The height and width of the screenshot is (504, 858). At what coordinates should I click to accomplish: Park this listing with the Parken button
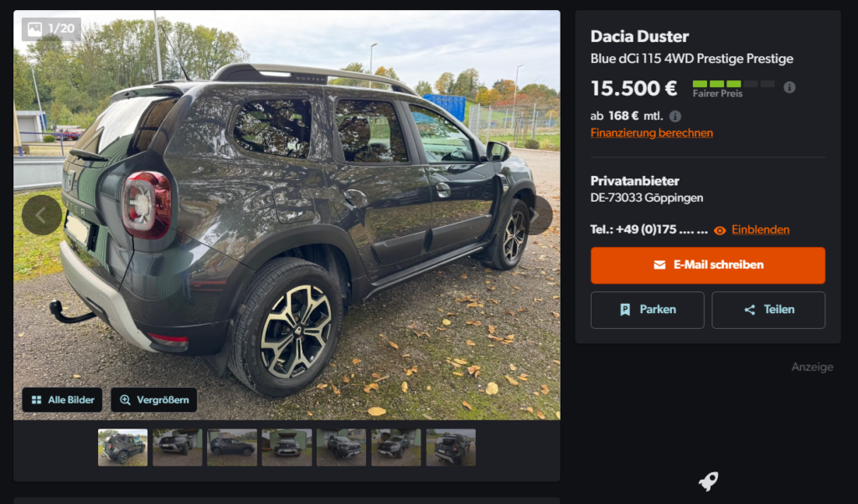(648, 310)
